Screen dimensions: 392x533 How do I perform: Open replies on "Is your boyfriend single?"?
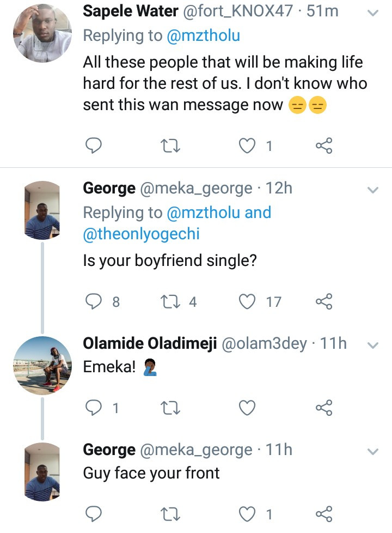point(94,301)
